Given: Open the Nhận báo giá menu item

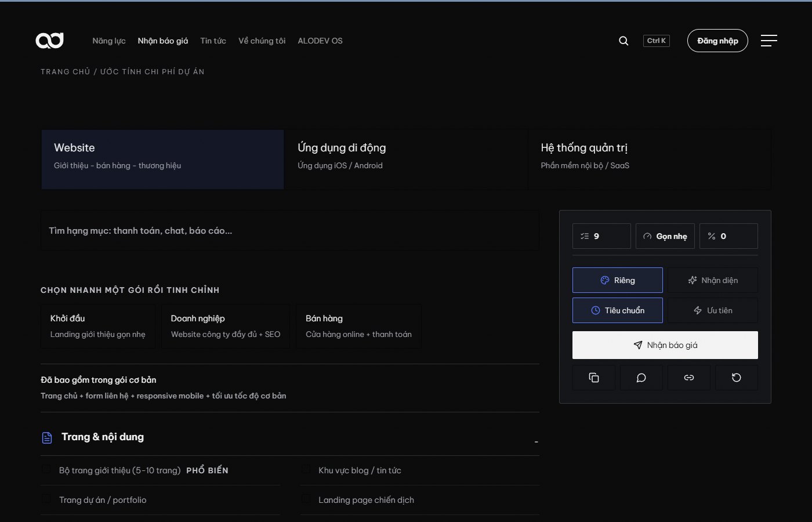Looking at the screenshot, I should [163, 41].
